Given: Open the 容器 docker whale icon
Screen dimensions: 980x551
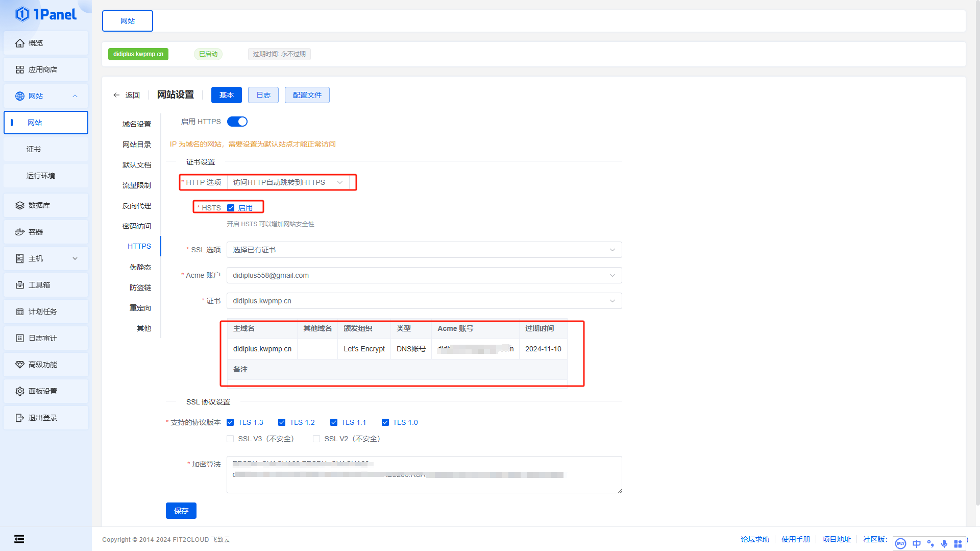Looking at the screenshot, I should [x=20, y=232].
